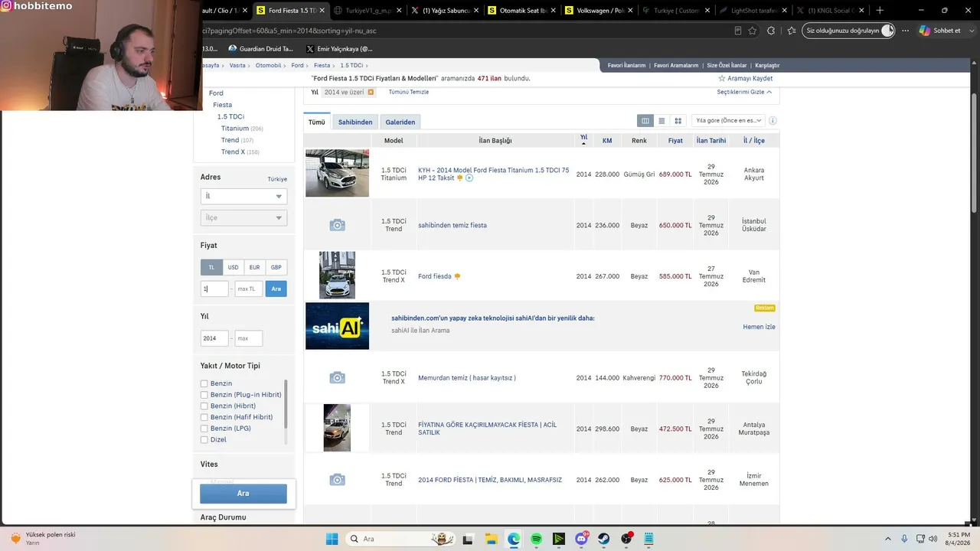This screenshot has width=980, height=551.
Task: Select GBP currency for price
Action: 276,267
